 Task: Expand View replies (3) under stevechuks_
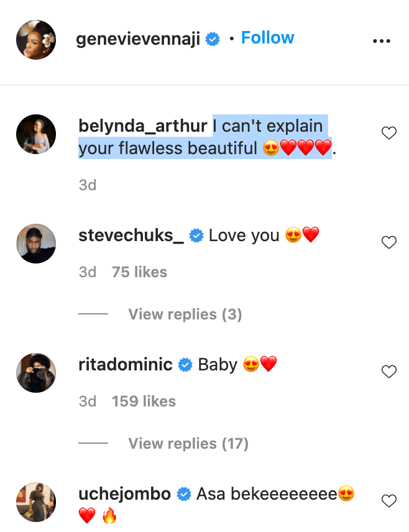click(x=185, y=314)
